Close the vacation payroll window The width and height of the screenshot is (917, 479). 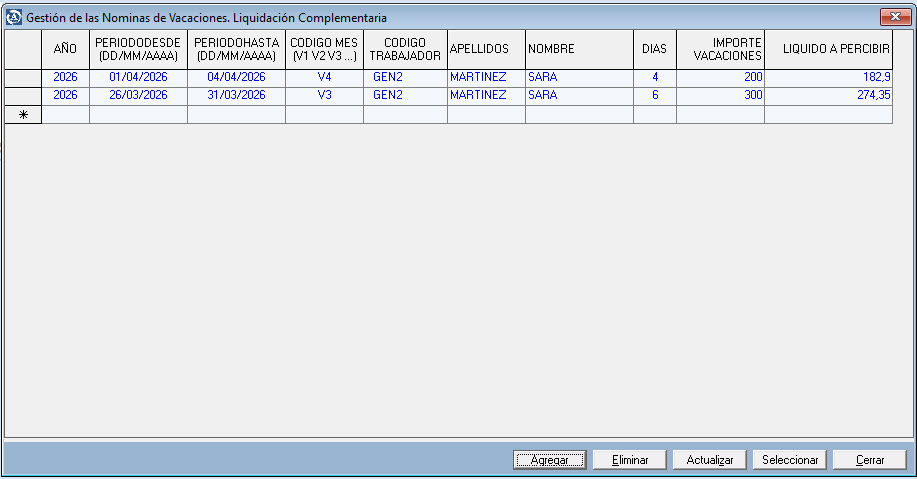point(892,18)
